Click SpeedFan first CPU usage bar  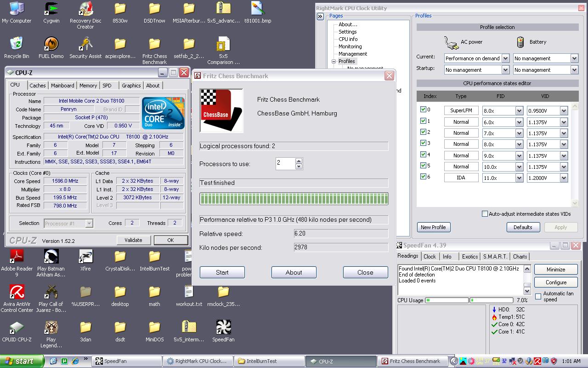447,300
